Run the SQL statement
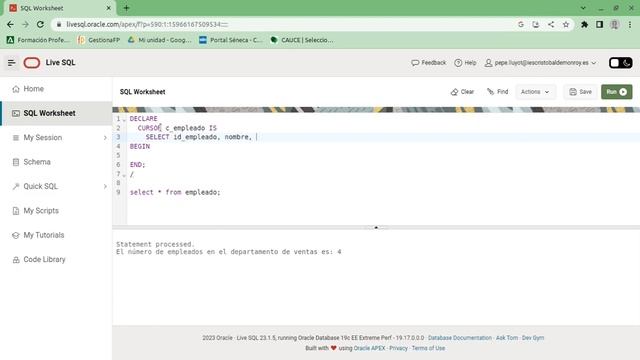The width and height of the screenshot is (640, 360). point(616,92)
